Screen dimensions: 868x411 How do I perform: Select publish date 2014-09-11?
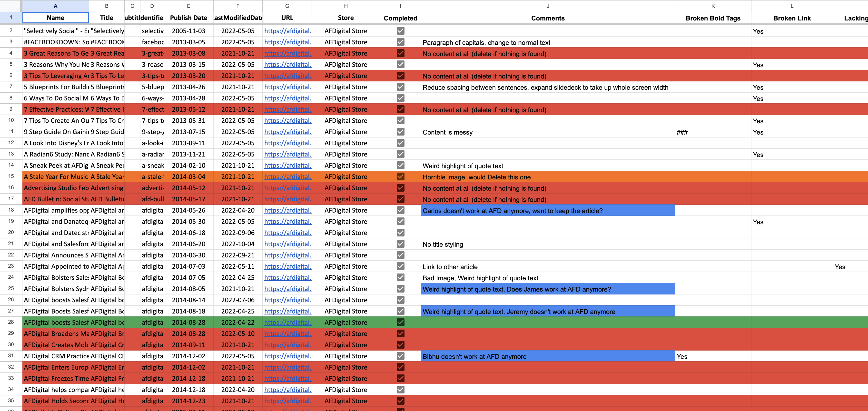coord(188,345)
